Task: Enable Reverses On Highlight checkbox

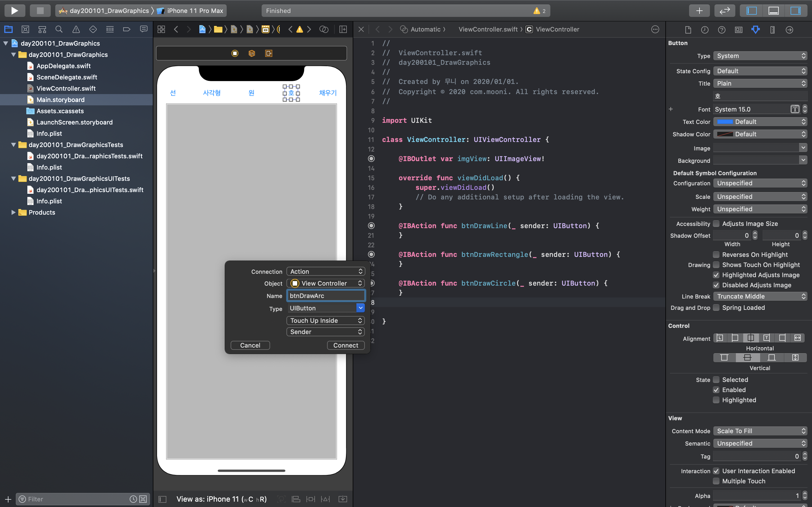Action: 716,255
